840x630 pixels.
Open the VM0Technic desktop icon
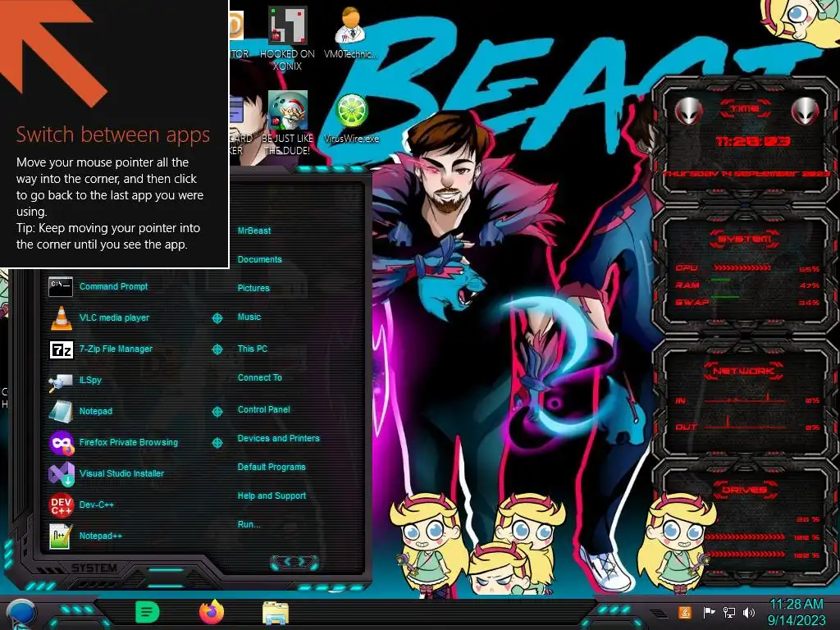pos(350,33)
